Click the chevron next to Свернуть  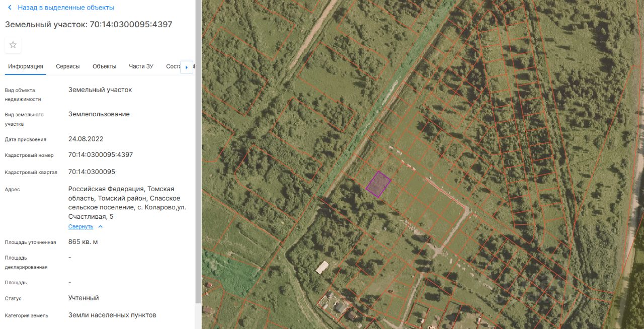100,227
